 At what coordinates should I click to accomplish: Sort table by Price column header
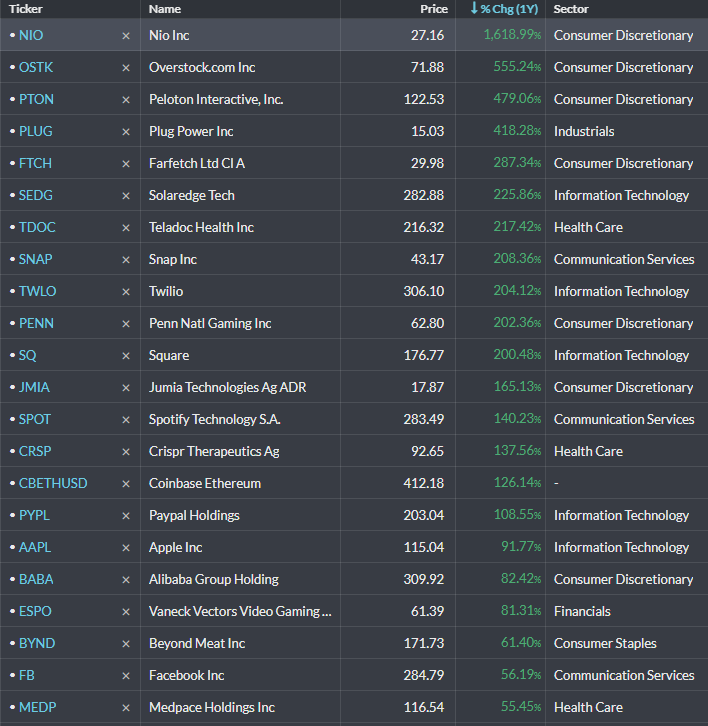[434, 9]
